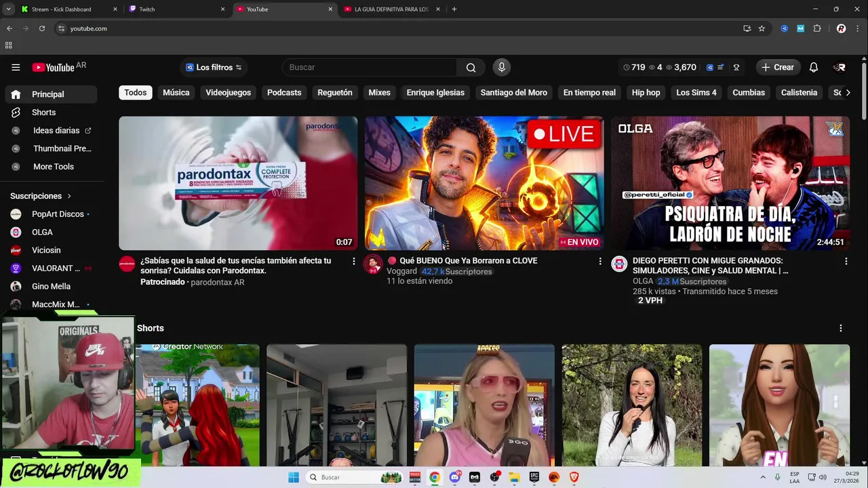Viewport: 868px width, 488px height.
Task: Open Discord from the taskbar
Action: coord(454,477)
